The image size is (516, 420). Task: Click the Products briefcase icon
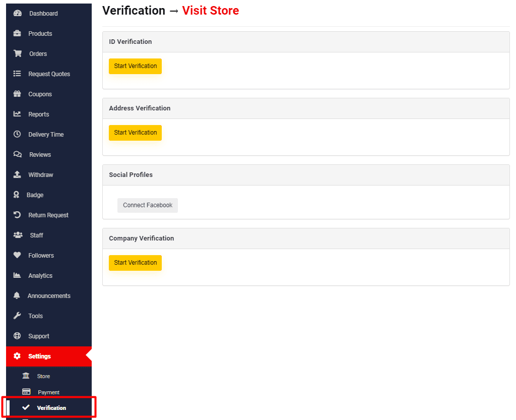(x=17, y=34)
